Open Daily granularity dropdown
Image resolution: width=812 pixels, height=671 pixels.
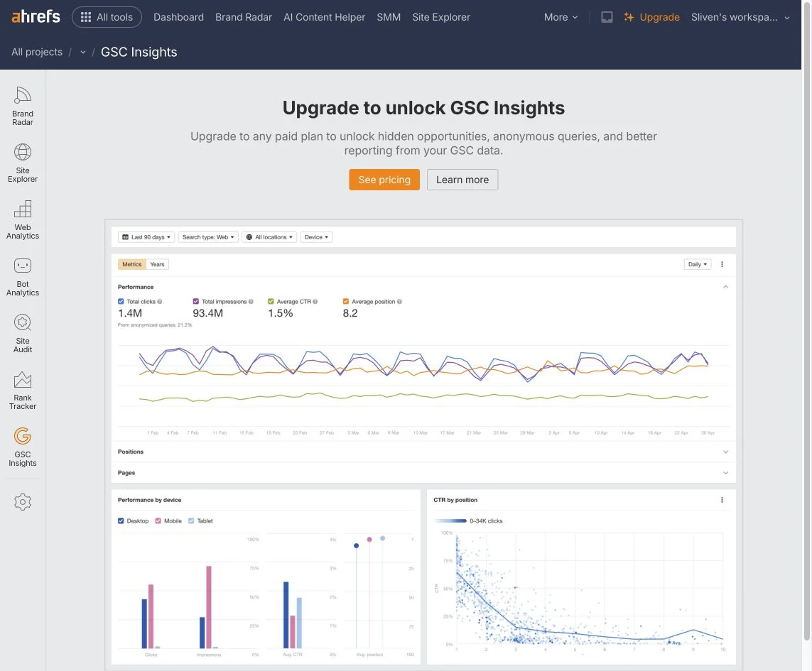tap(698, 264)
